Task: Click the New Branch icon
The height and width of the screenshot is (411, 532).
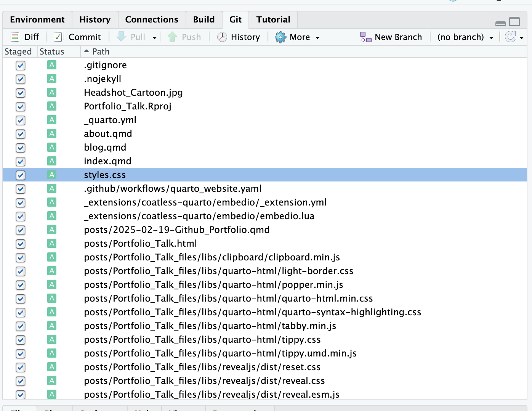Action: tap(365, 37)
